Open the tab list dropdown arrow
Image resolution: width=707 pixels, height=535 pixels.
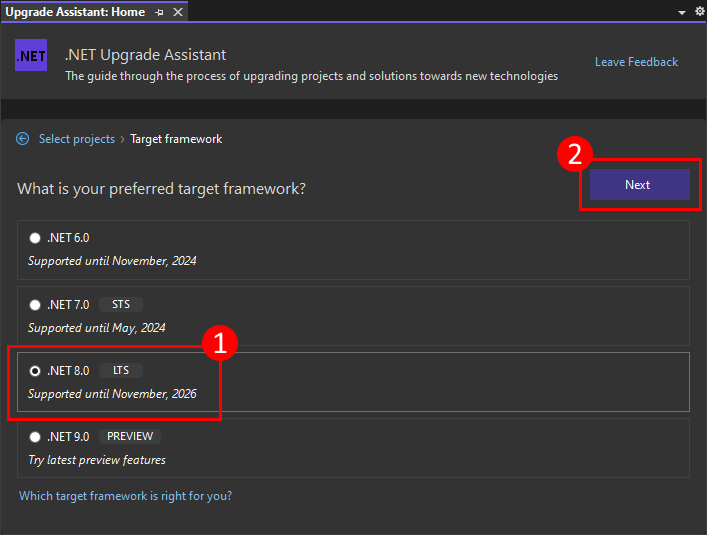pyautogui.click(x=682, y=13)
